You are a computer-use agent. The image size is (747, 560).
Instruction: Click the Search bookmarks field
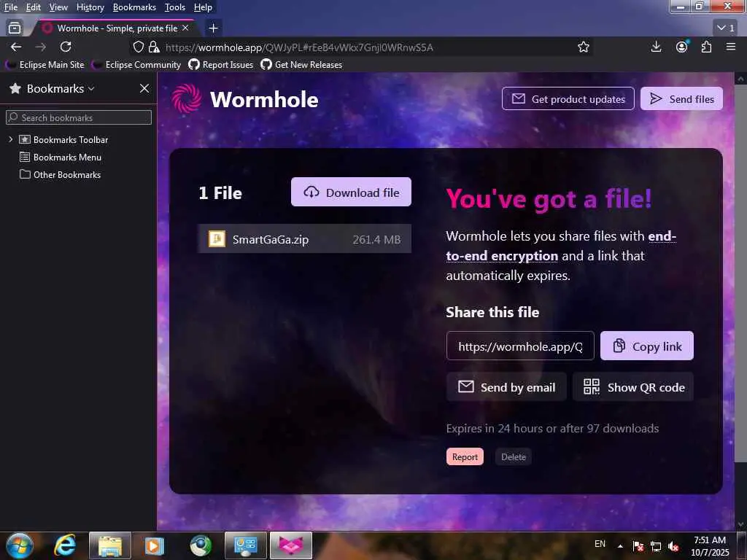(x=79, y=117)
